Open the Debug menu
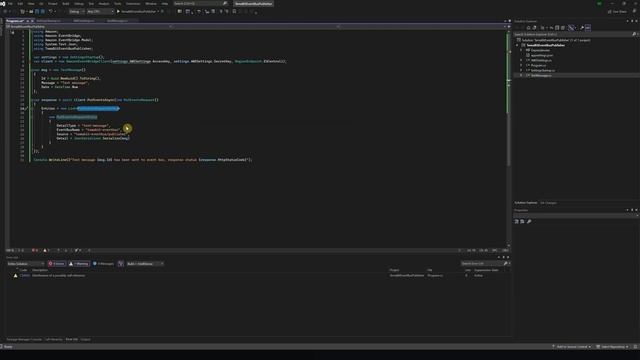 pos(79,3)
